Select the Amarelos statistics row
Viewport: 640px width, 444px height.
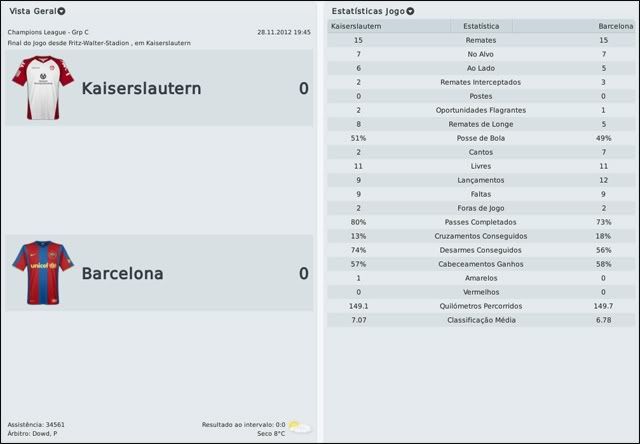pyautogui.click(x=481, y=278)
